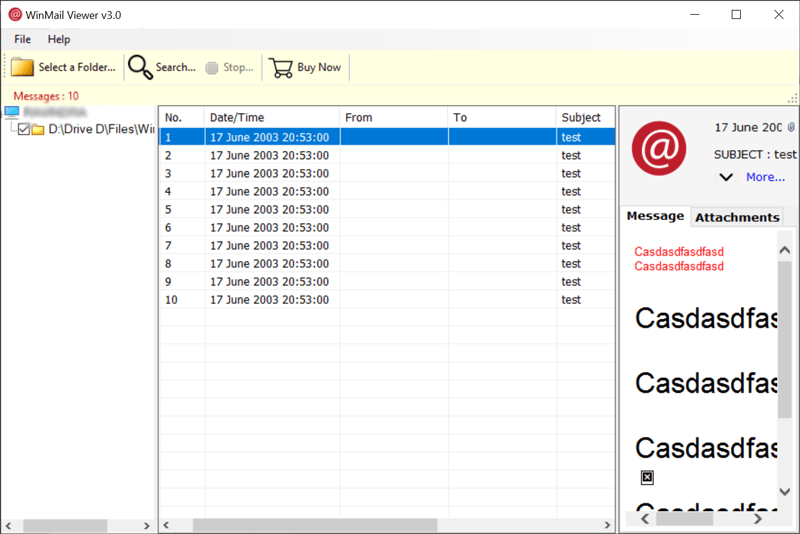Select message row number 7

[387, 246]
